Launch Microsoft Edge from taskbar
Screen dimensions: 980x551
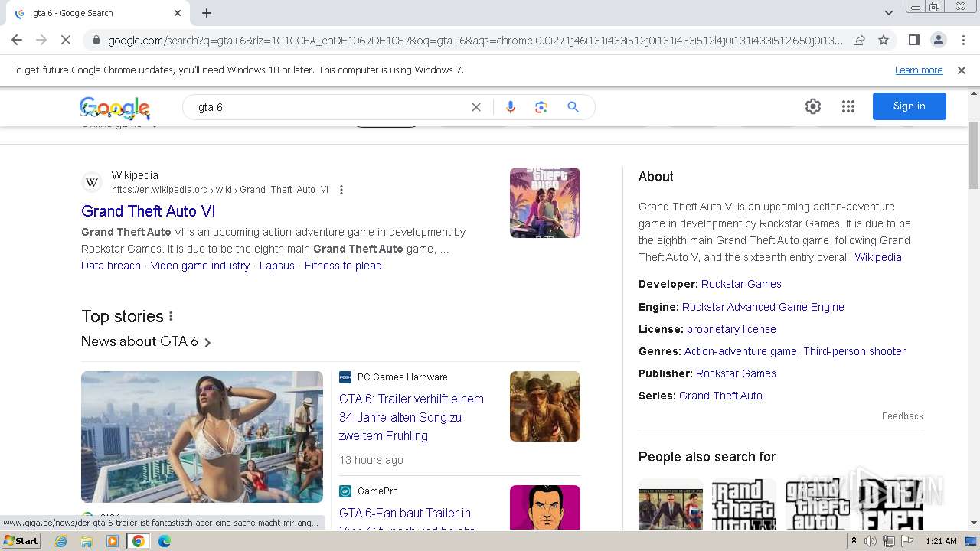tap(165, 541)
